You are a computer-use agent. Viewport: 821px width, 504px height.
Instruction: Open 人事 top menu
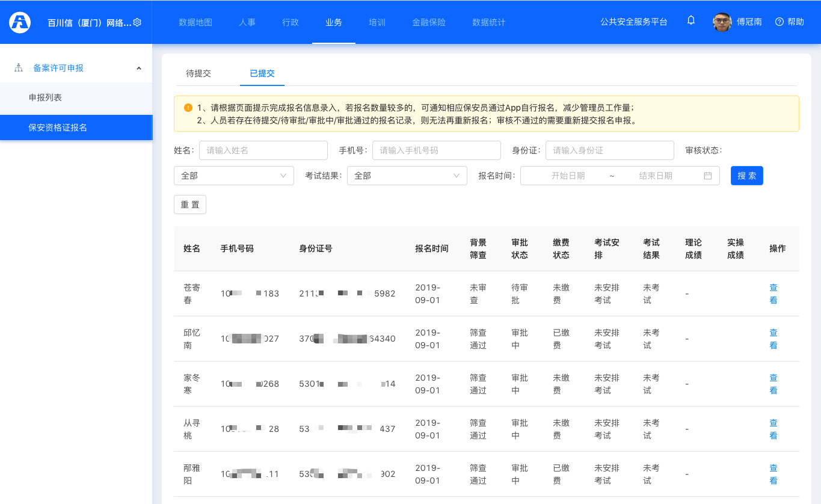point(247,22)
